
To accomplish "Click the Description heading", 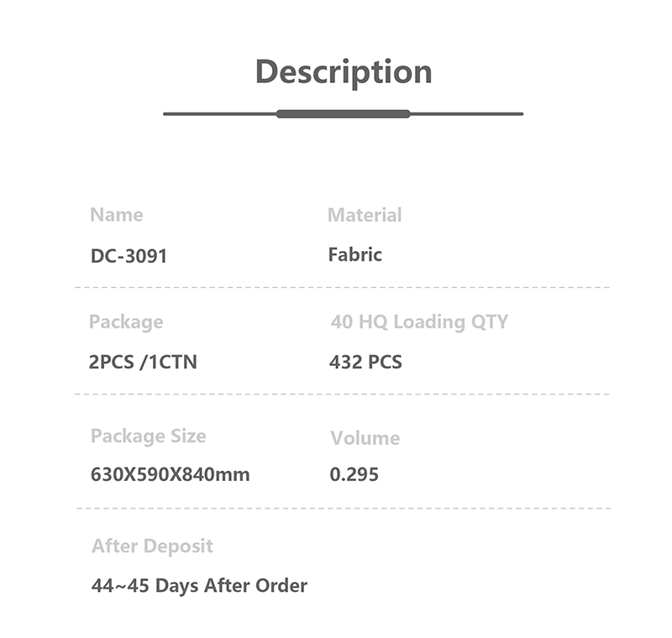I will click(x=343, y=72).
